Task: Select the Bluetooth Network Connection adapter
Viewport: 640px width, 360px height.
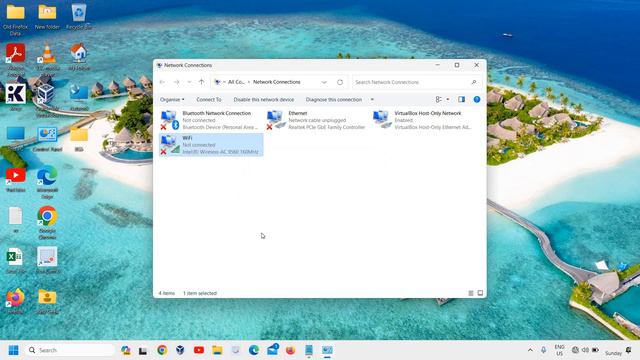Action: coord(211,120)
